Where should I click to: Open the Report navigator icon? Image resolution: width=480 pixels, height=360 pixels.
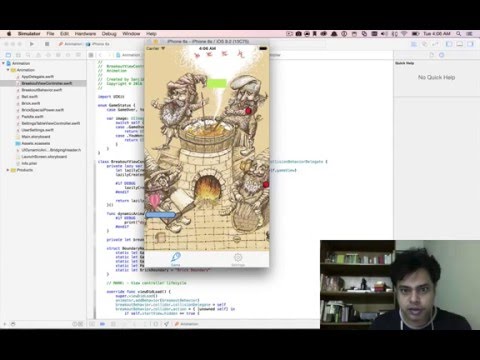pos(78,55)
